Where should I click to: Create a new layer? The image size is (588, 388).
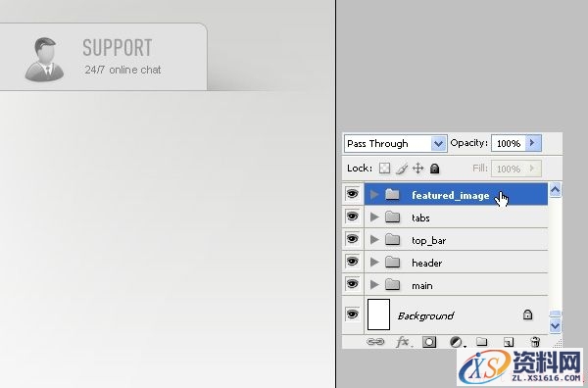coord(508,342)
